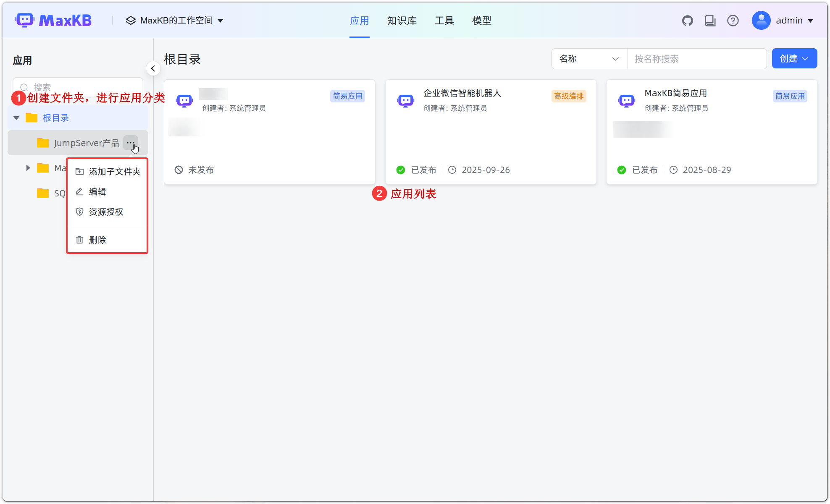The width and height of the screenshot is (830, 504).
Task: Select 删除 in the folder context menu
Action: click(97, 240)
